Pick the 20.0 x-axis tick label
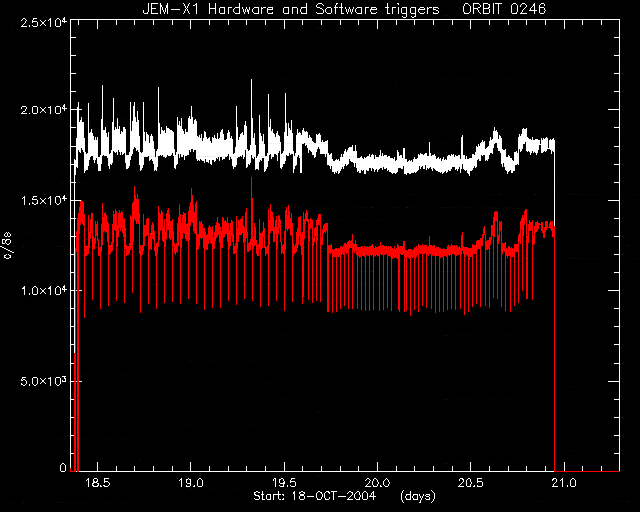The width and height of the screenshot is (640, 512). (377, 483)
